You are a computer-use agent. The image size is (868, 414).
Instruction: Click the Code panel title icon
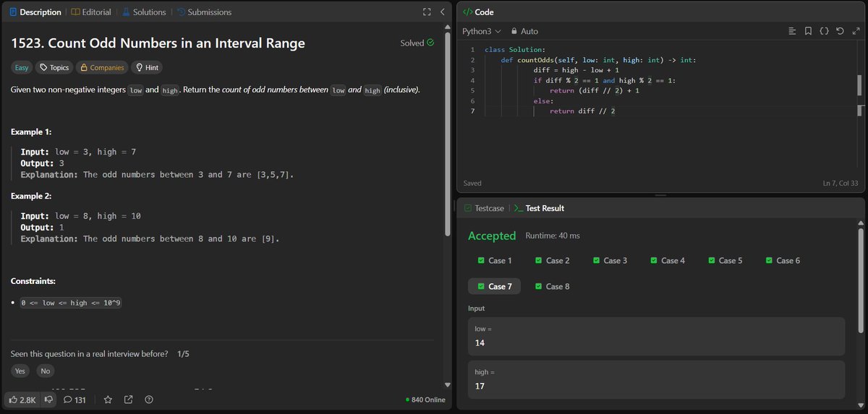467,12
